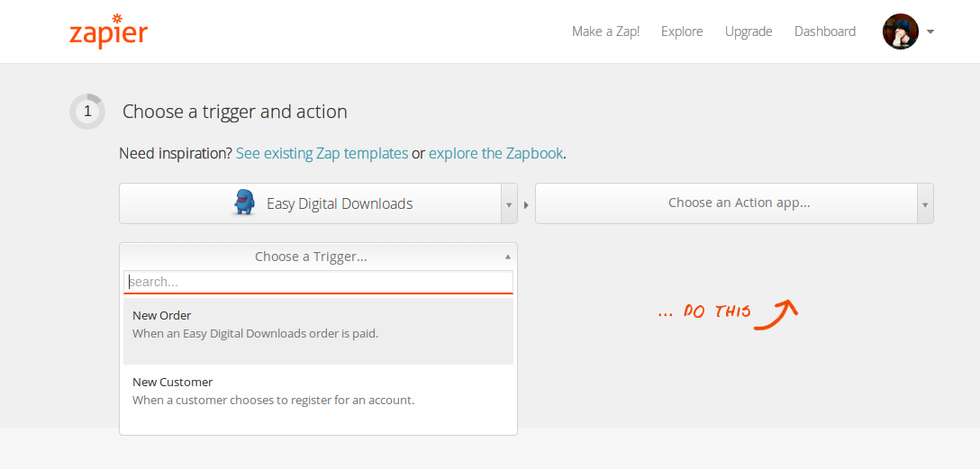Open the user avatar profile picture

pyautogui.click(x=900, y=32)
